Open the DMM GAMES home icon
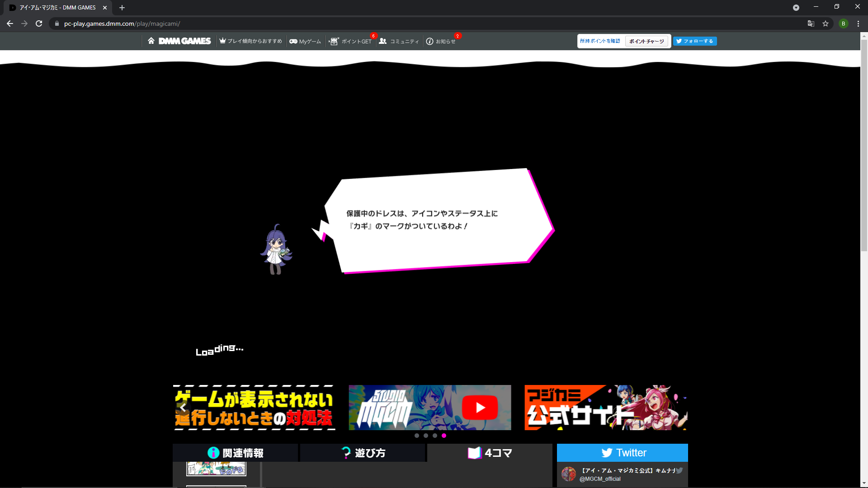Image resolution: width=868 pixels, height=488 pixels. tap(151, 41)
